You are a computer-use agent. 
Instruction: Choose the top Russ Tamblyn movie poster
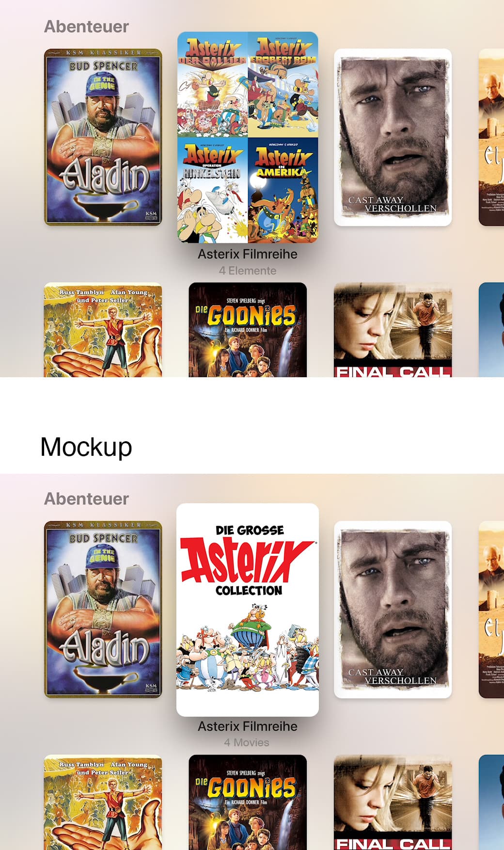click(103, 330)
